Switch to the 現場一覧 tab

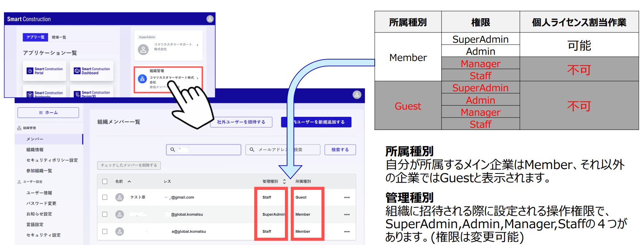point(59,37)
